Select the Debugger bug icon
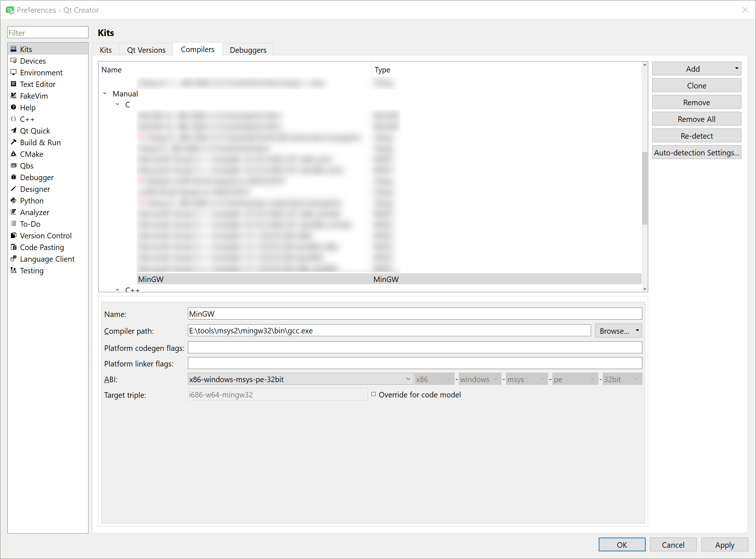 13,177
